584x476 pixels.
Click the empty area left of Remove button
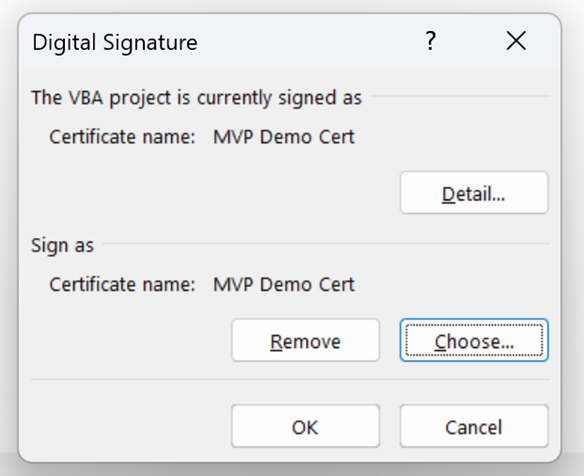tap(130, 340)
